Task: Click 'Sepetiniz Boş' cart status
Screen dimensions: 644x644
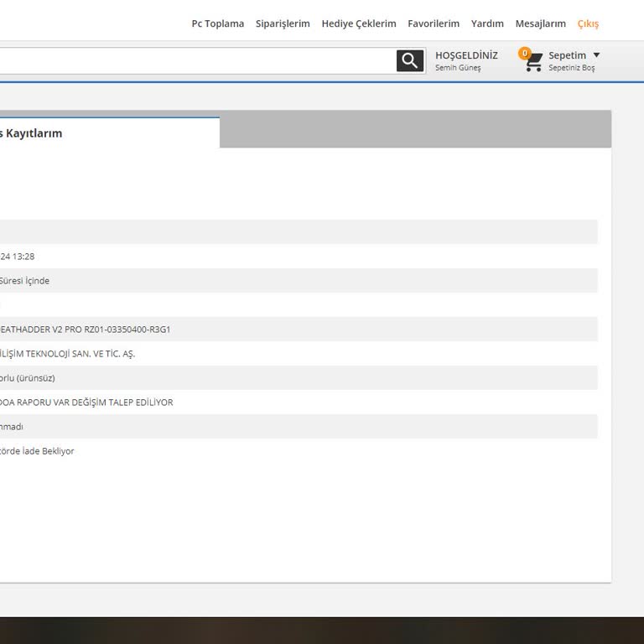Action: pyautogui.click(x=572, y=68)
